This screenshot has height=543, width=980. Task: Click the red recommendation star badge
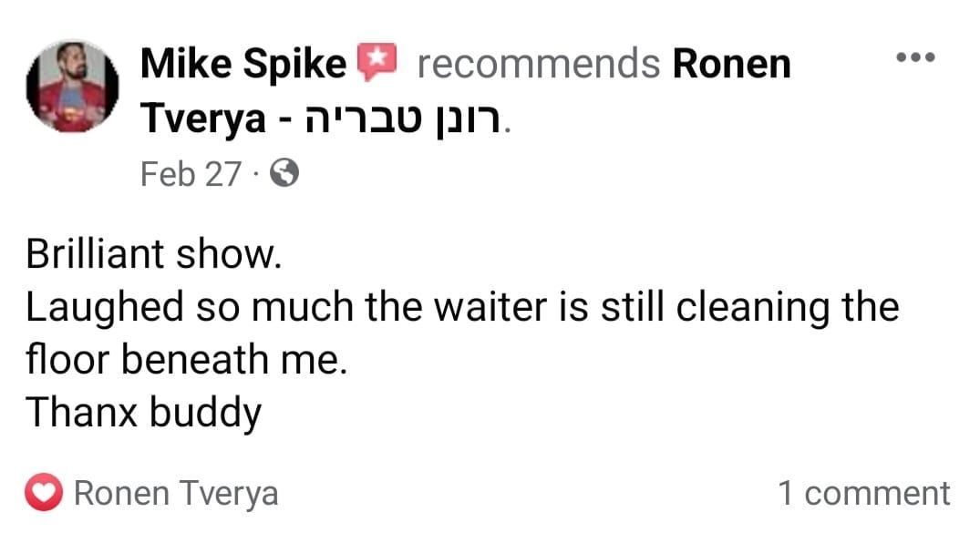pyautogui.click(x=377, y=62)
